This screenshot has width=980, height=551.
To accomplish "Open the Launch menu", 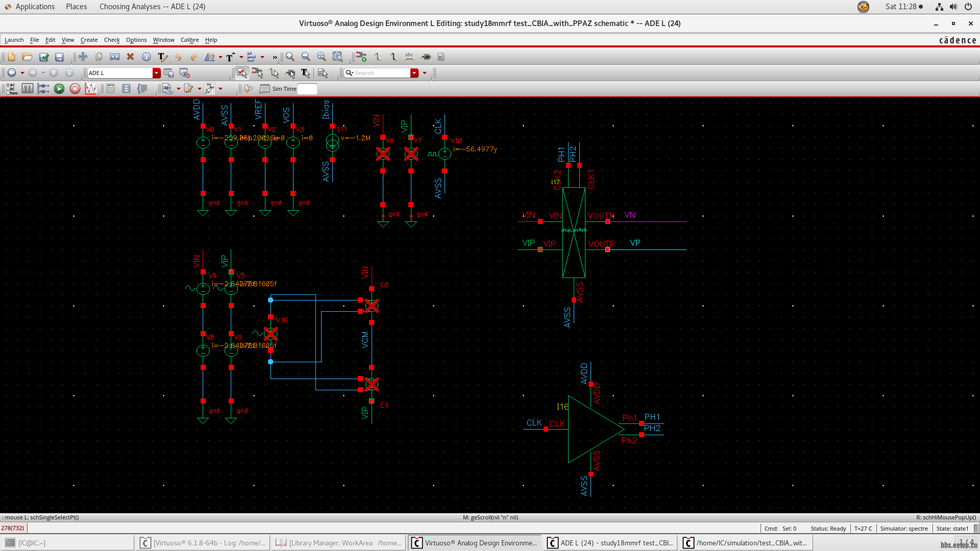I will coord(14,40).
